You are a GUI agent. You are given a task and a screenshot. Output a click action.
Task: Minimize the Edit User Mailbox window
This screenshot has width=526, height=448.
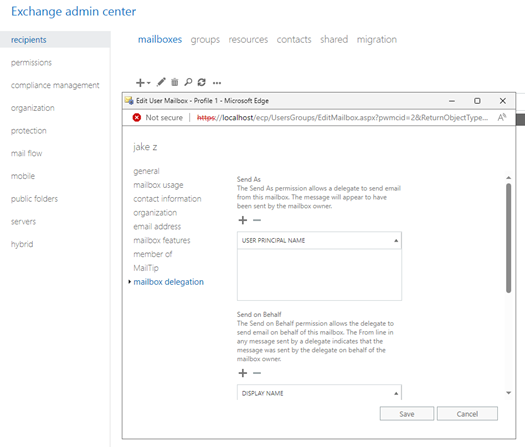coord(452,101)
